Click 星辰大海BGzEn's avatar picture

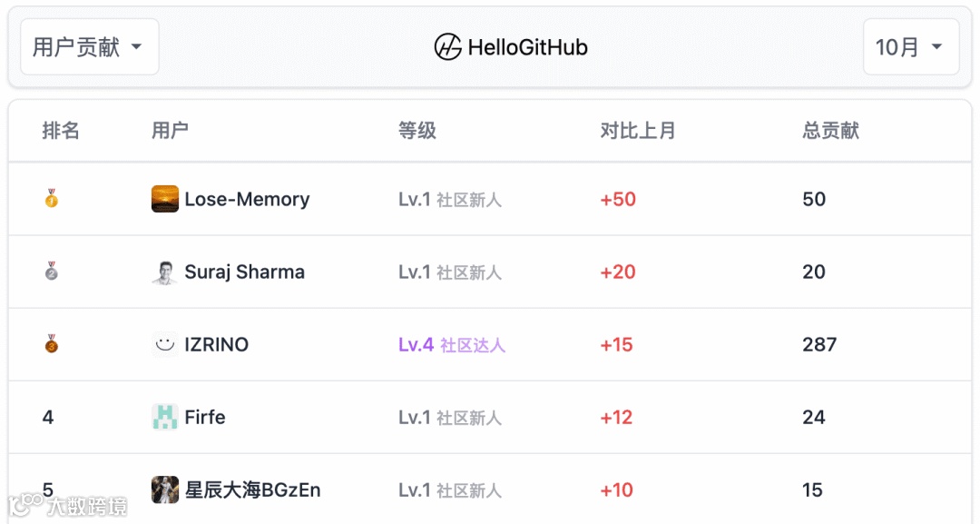click(x=165, y=489)
